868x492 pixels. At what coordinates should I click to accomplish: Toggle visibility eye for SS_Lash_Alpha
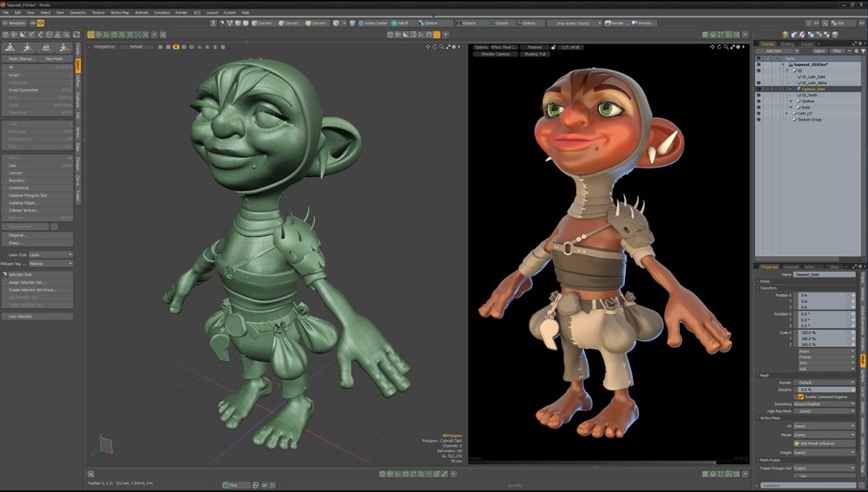coord(759,83)
